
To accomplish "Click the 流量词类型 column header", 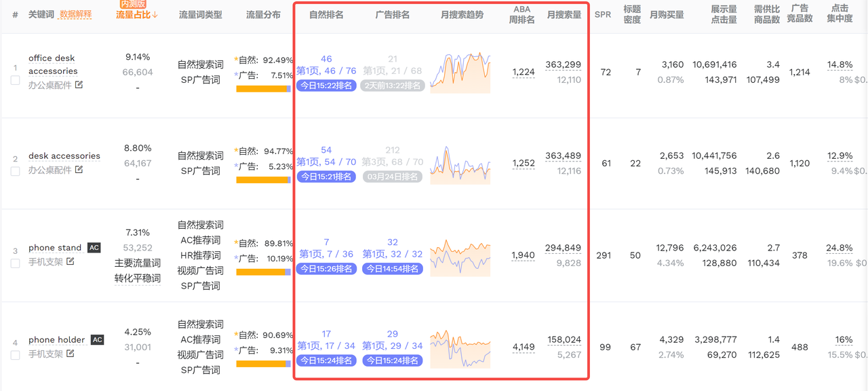I will [x=200, y=14].
